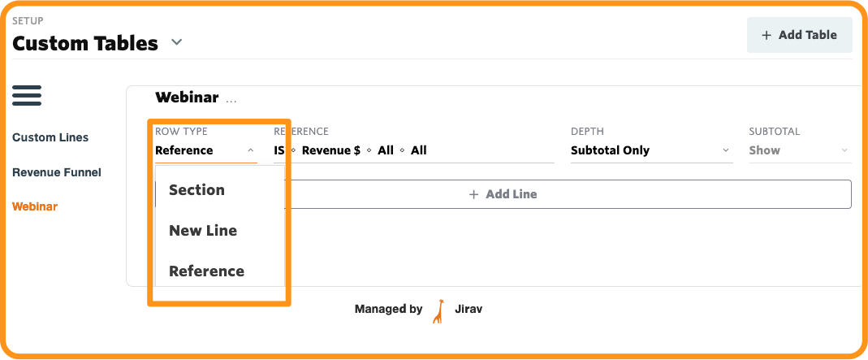Open the Subtotal Show dropdown
Image resolution: width=868 pixels, height=360 pixels.
tap(799, 150)
